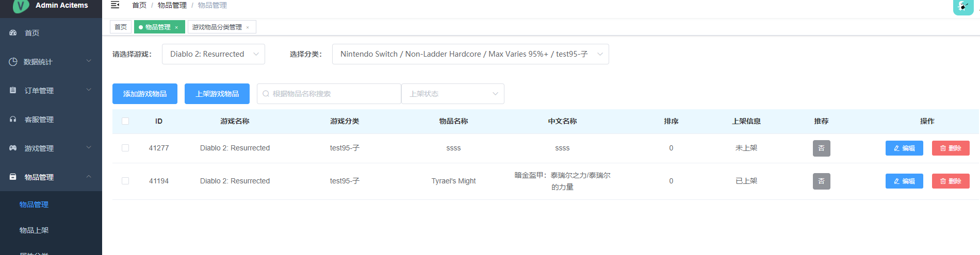Screen dimensions: 980x255
Task: Click the dashboard icon beside 首页
Action: point(13,32)
